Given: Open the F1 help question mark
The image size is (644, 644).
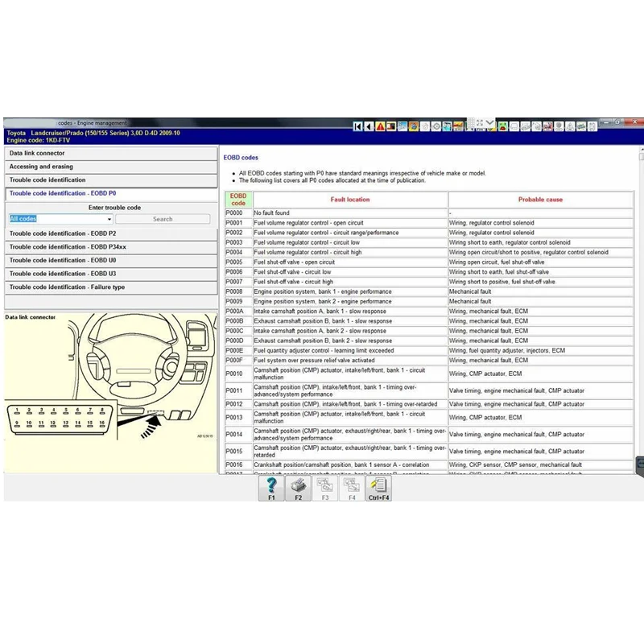Looking at the screenshot, I should click(271, 489).
